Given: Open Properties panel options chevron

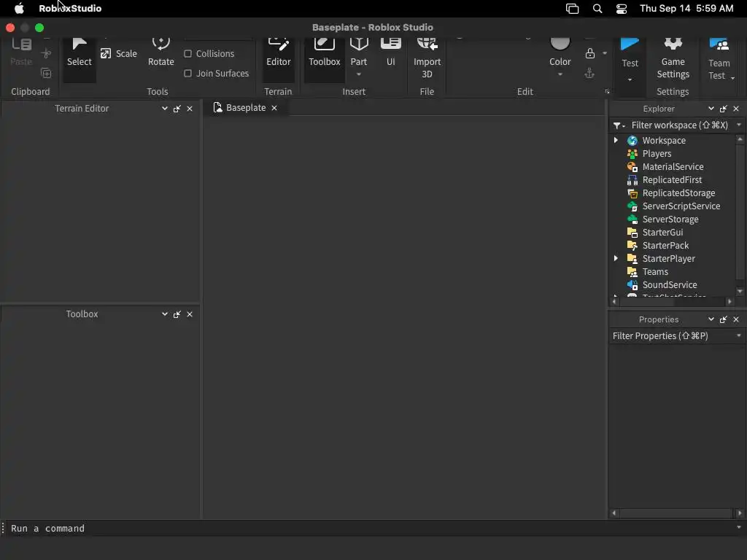Looking at the screenshot, I should (711, 319).
